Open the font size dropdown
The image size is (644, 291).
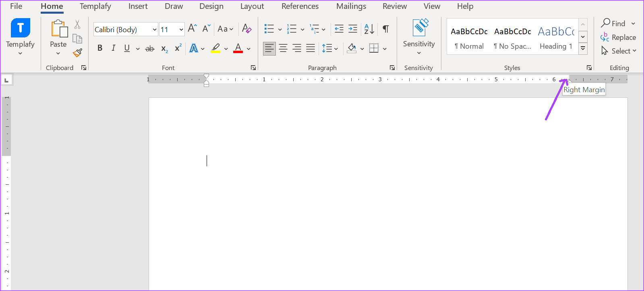(x=181, y=29)
